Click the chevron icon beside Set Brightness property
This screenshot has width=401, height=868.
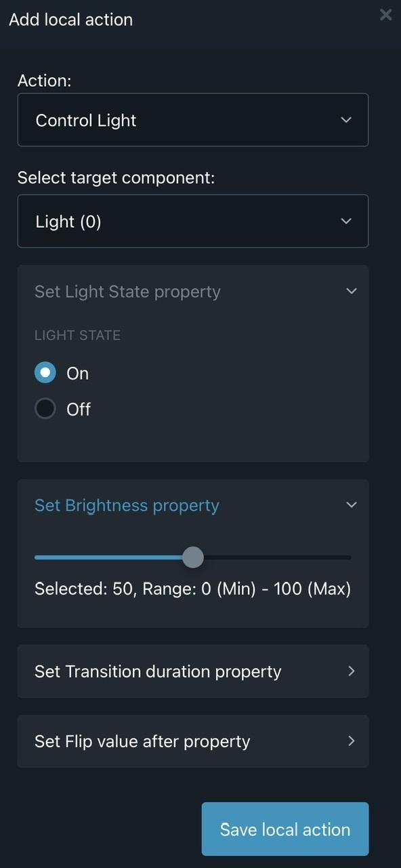(x=351, y=505)
